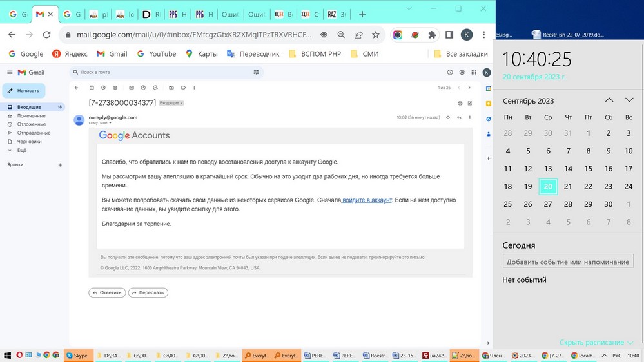Open Gmail support help icon
The image size is (644, 362).
pyautogui.click(x=450, y=72)
